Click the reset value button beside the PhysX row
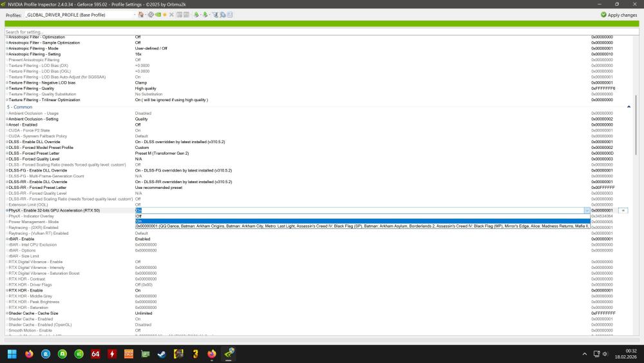This screenshot has width=644, height=363. click(623, 210)
